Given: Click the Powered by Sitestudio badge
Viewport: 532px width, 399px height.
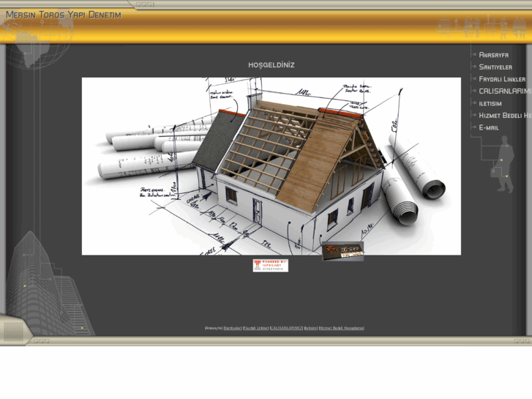Looking at the screenshot, I should [x=271, y=266].
